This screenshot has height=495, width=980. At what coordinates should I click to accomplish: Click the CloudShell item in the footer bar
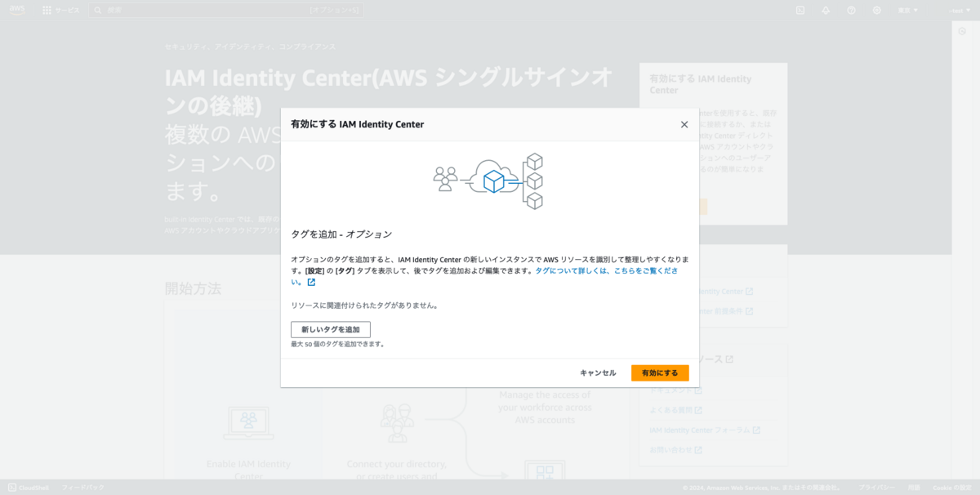pos(29,488)
